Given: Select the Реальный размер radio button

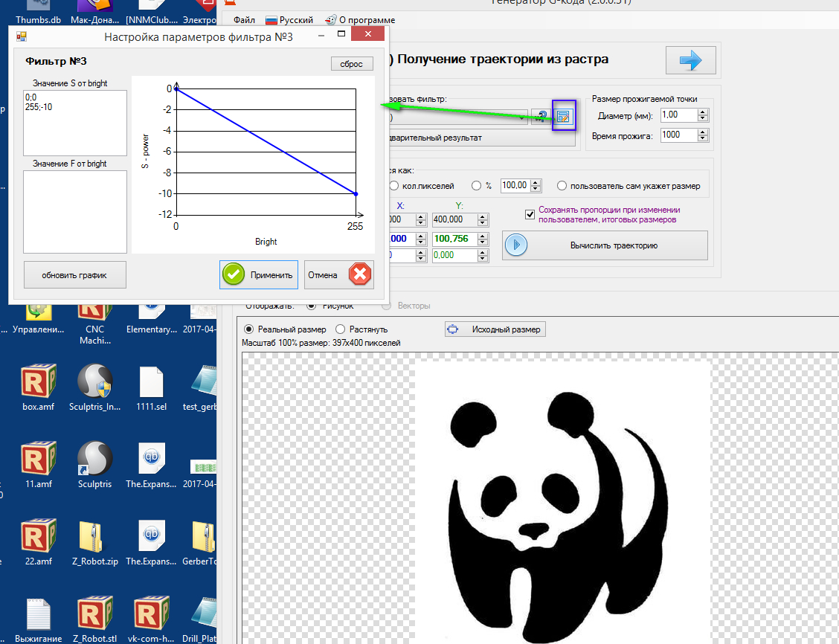Looking at the screenshot, I should 249,329.
